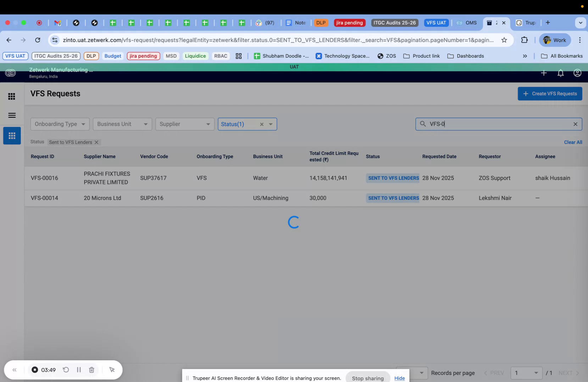588x382 pixels.
Task: Expand the Records per page selector
Action: [x=421, y=373]
